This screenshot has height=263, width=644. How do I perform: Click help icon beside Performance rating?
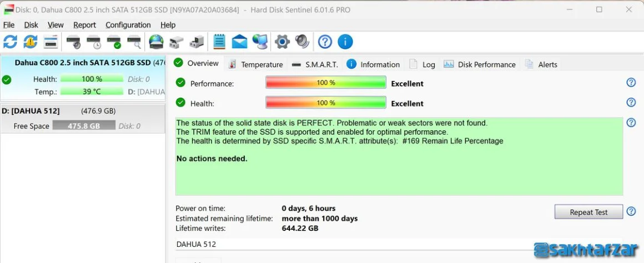pos(631,83)
